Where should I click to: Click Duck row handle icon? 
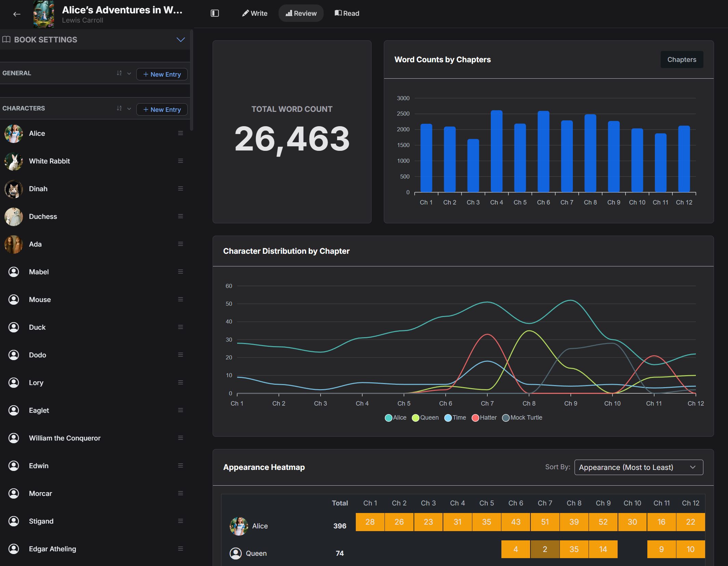pyautogui.click(x=180, y=327)
